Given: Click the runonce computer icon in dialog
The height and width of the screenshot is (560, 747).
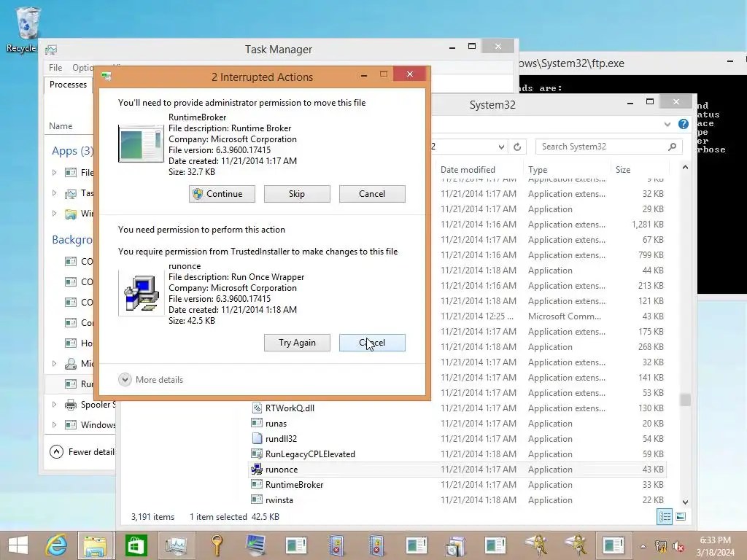Looking at the screenshot, I should tap(141, 293).
